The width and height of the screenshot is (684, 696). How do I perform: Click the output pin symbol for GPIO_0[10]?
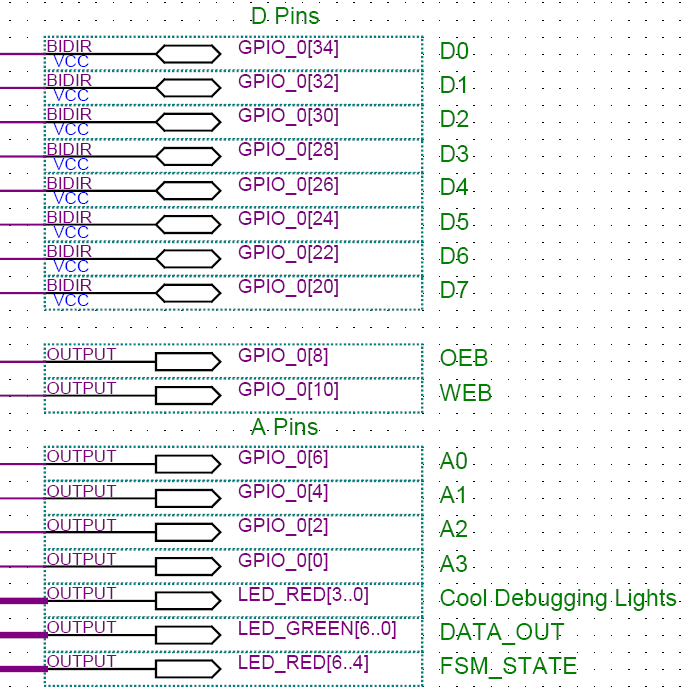pos(188,395)
